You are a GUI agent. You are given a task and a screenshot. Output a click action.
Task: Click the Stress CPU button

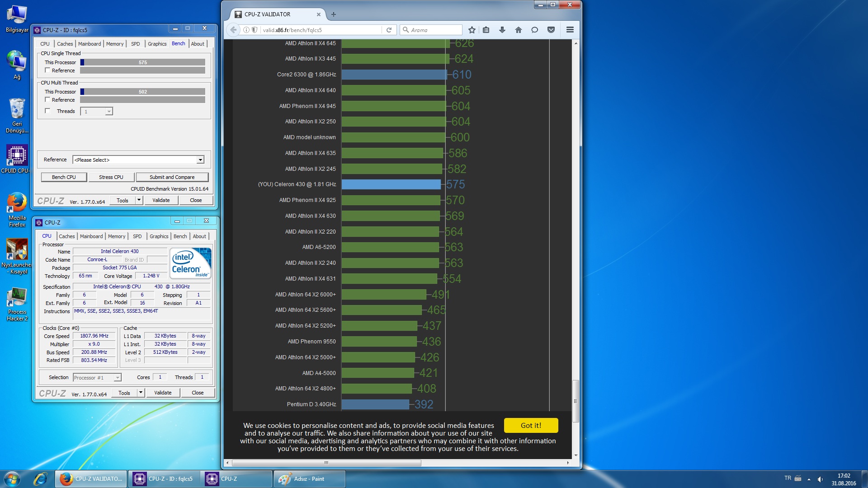click(x=111, y=177)
